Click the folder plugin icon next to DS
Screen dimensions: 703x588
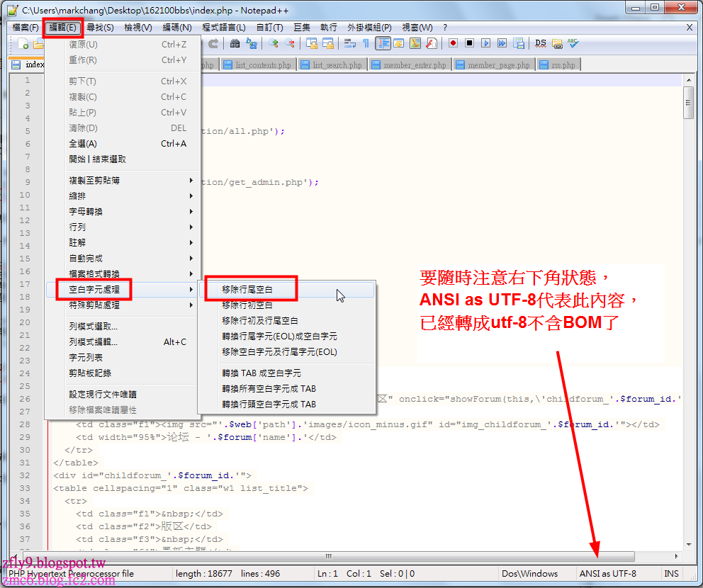pyautogui.click(x=557, y=43)
